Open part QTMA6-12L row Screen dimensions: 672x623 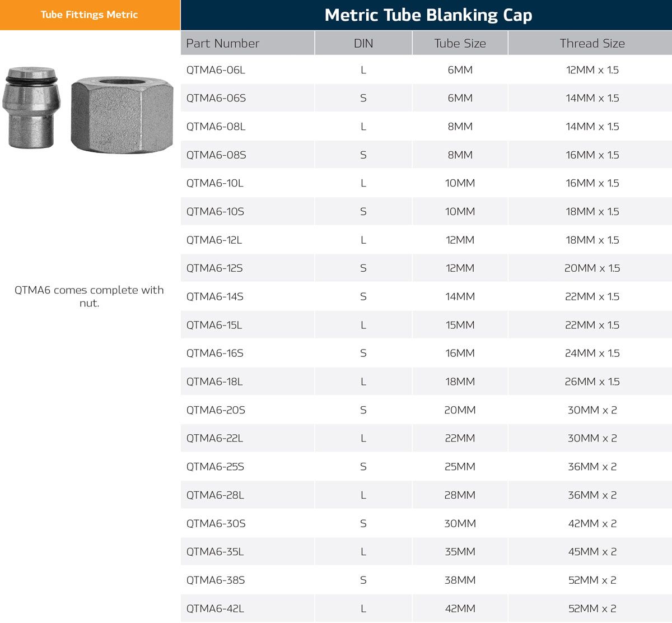tap(214, 240)
